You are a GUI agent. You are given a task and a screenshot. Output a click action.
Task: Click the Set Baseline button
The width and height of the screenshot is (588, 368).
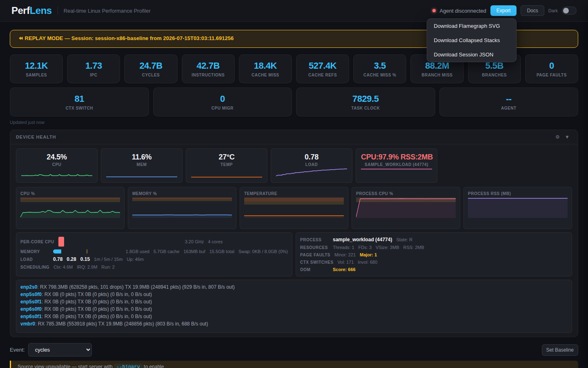(560, 350)
